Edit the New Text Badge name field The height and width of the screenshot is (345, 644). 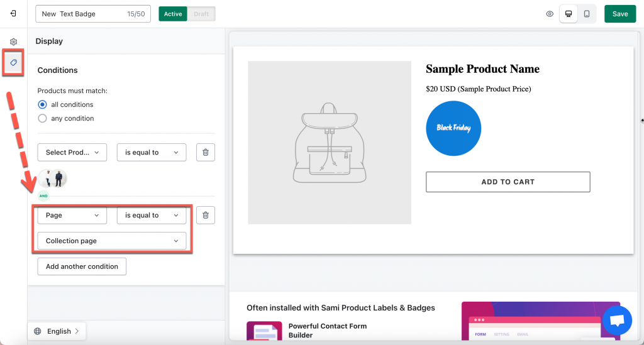point(93,14)
